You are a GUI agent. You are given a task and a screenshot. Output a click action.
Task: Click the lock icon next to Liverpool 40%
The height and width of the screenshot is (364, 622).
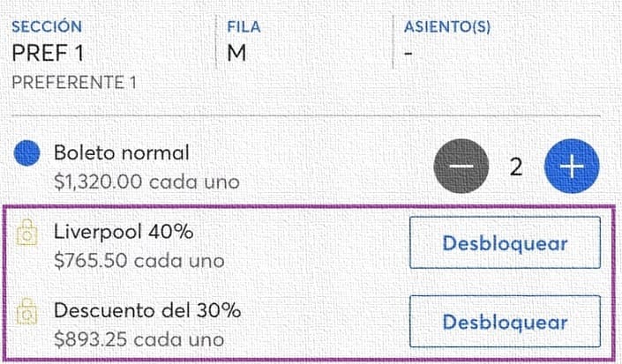pos(27,233)
